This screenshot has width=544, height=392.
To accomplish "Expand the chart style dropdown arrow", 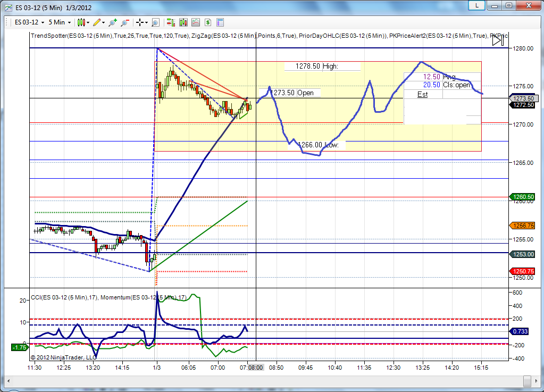I will coord(88,22).
